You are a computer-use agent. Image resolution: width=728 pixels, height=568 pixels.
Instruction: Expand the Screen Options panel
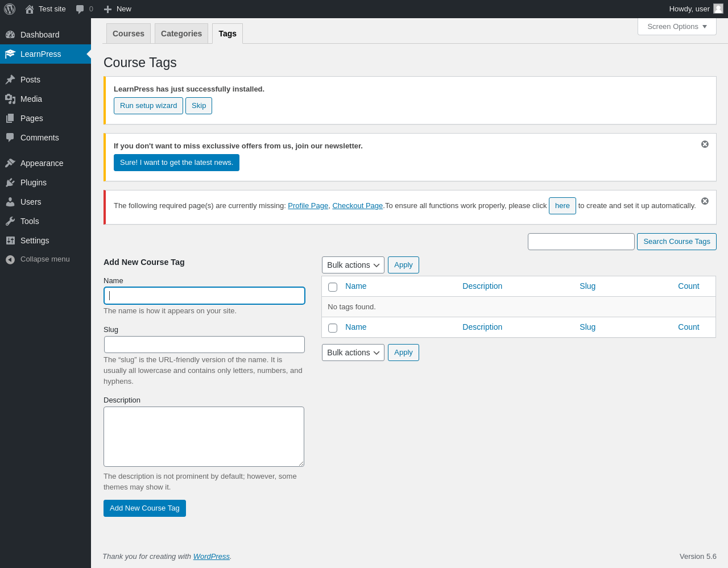[x=677, y=26]
